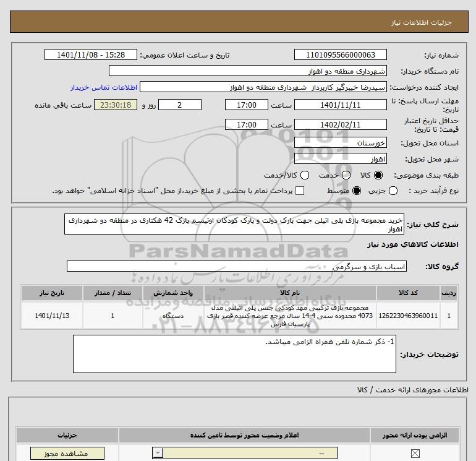Click the تاریخ نیاز column header

(x=52, y=293)
